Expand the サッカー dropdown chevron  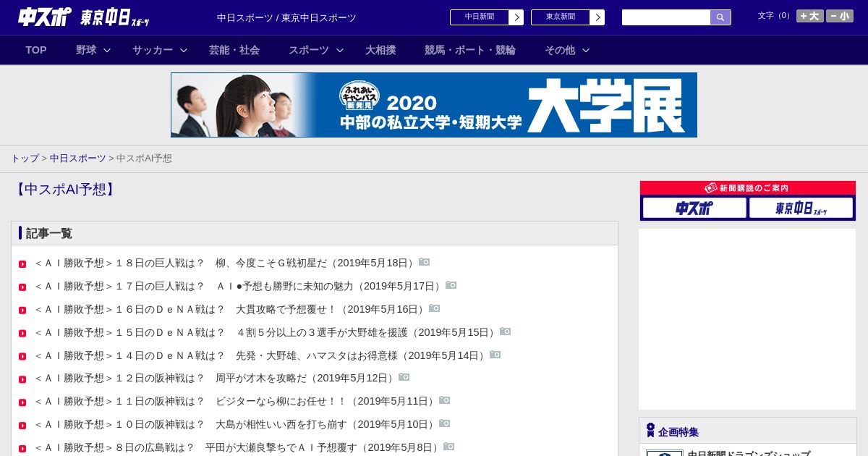[x=184, y=50]
